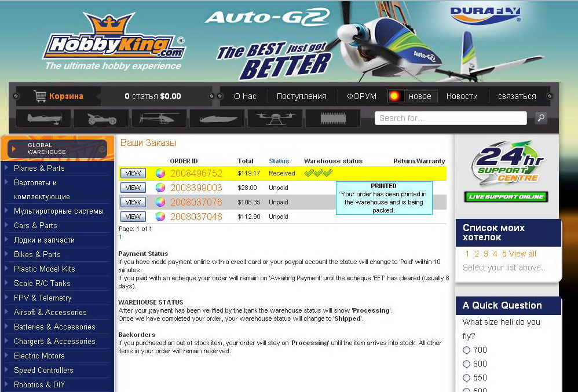The width and height of the screenshot is (578, 392).
Task: Click in the Search for... field
Action: pos(451,118)
